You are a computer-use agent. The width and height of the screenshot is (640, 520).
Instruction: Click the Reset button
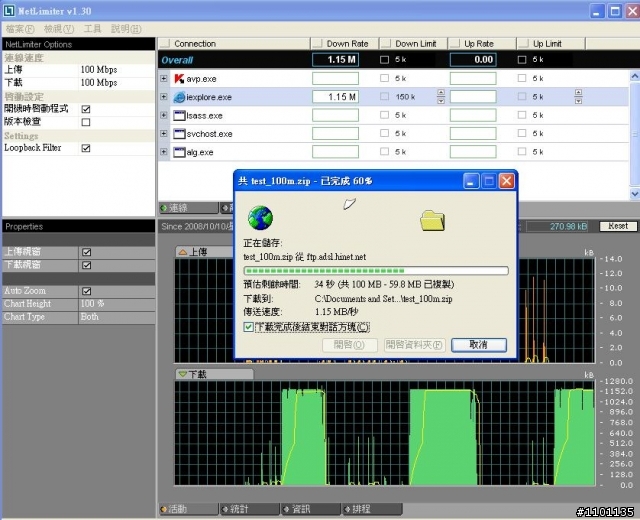pos(618,226)
